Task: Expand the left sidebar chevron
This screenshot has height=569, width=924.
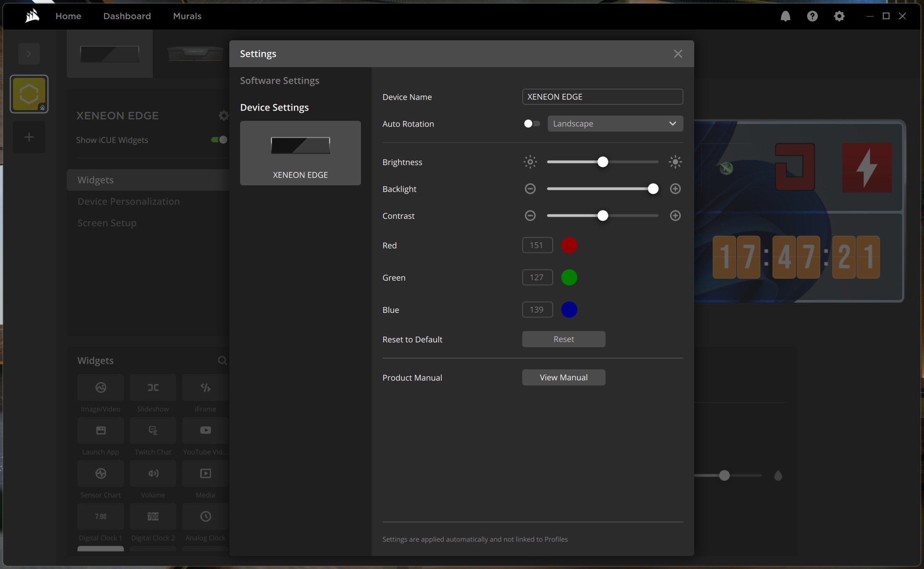Action: coord(29,54)
